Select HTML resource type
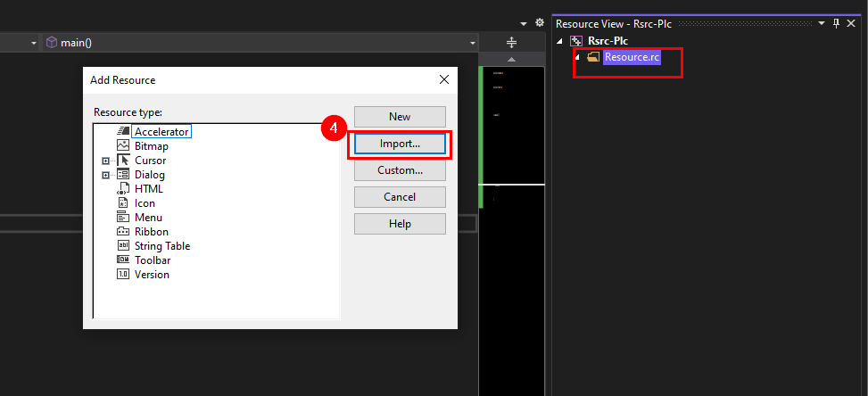The height and width of the screenshot is (396, 868). click(x=148, y=188)
